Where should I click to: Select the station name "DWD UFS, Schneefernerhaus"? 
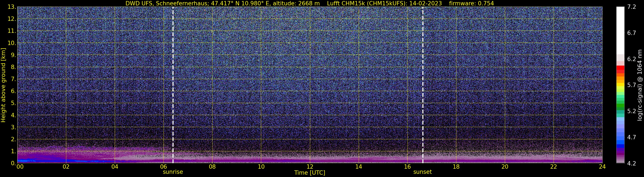(167, 3)
